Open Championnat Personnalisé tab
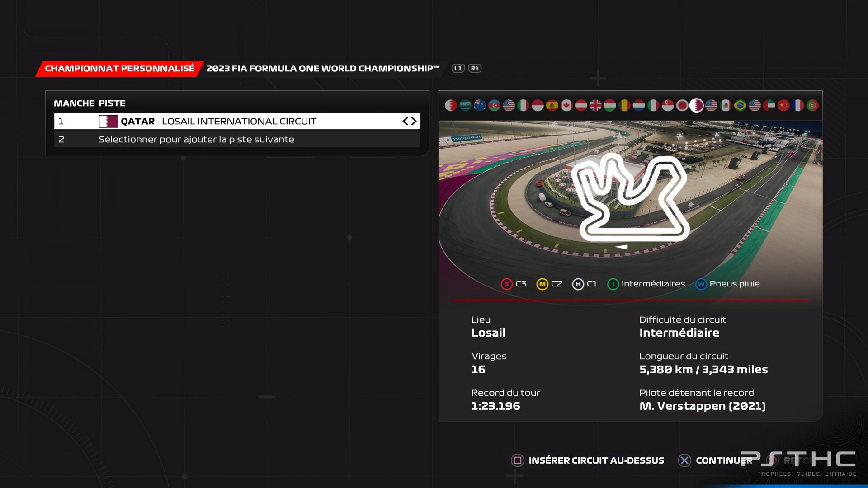Image resolution: width=868 pixels, height=488 pixels. (x=120, y=68)
